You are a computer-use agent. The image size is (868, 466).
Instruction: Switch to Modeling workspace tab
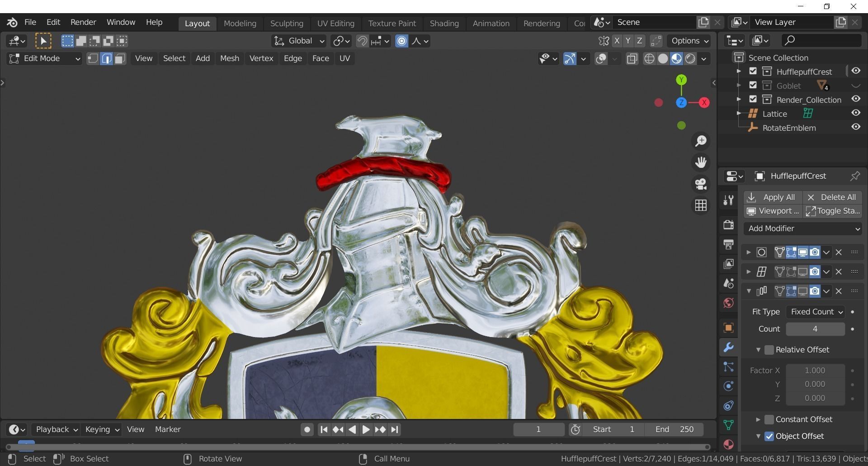tap(240, 23)
